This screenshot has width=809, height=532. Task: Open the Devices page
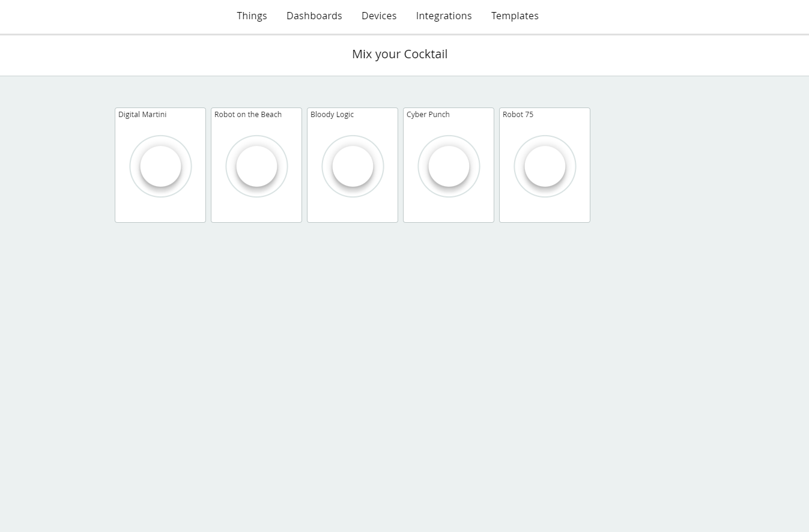pyautogui.click(x=379, y=16)
